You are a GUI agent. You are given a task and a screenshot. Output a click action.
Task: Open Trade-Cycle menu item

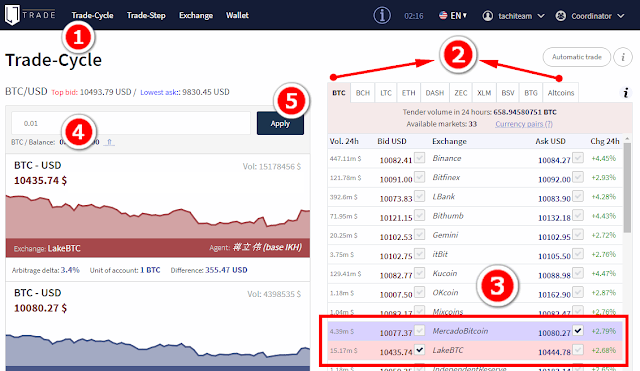coord(92,16)
